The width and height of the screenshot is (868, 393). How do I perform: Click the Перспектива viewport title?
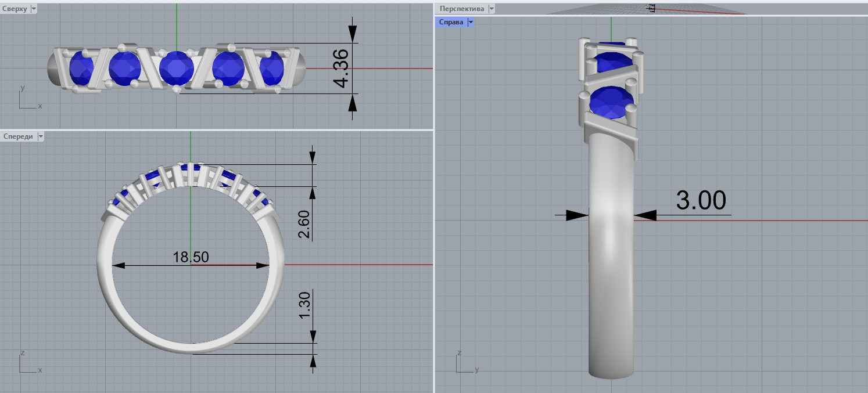tap(462, 9)
